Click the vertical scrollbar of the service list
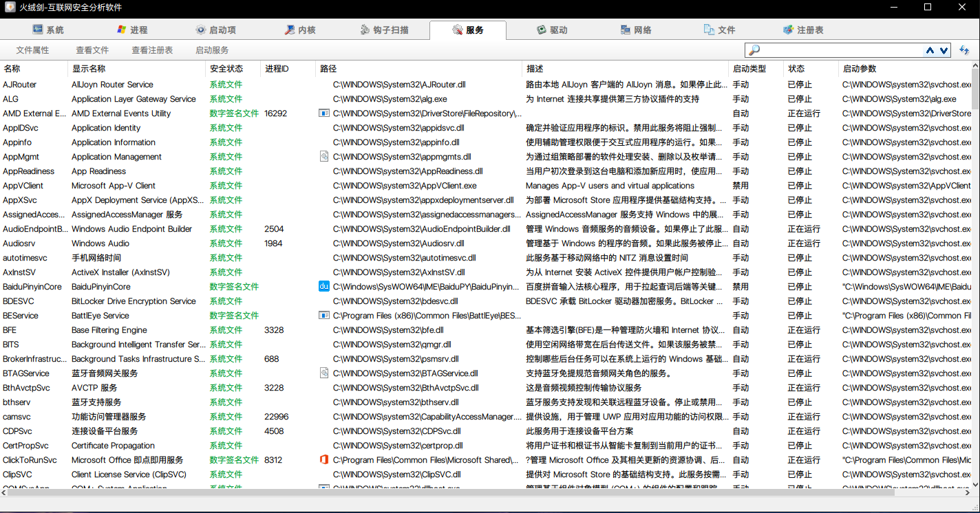980x513 pixels. [975, 275]
